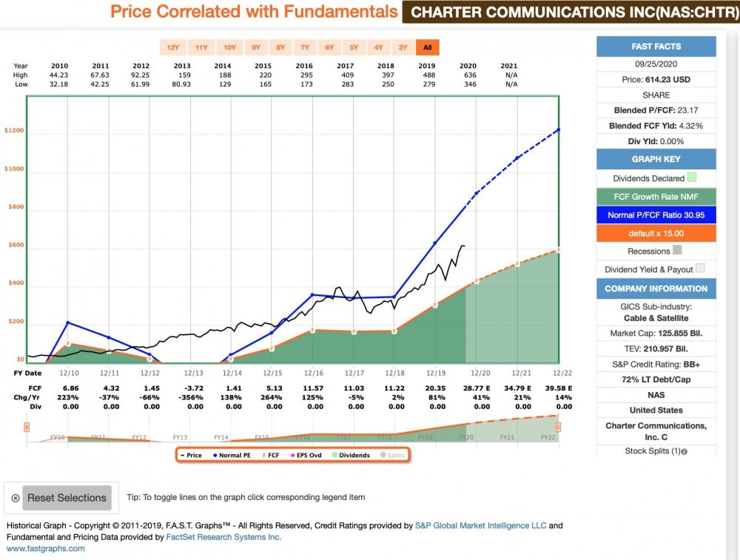This screenshot has width=740, height=560.
Task: Click the Dividend Yield & Payout key square
Action: pyautogui.click(x=700, y=270)
